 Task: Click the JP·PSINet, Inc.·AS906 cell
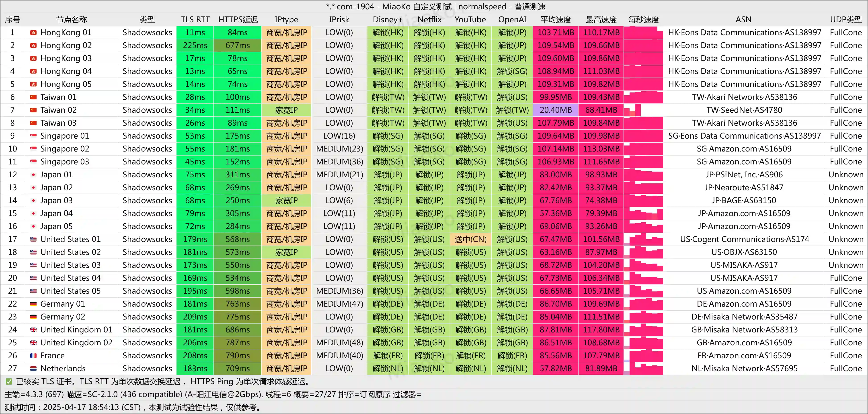coord(744,174)
